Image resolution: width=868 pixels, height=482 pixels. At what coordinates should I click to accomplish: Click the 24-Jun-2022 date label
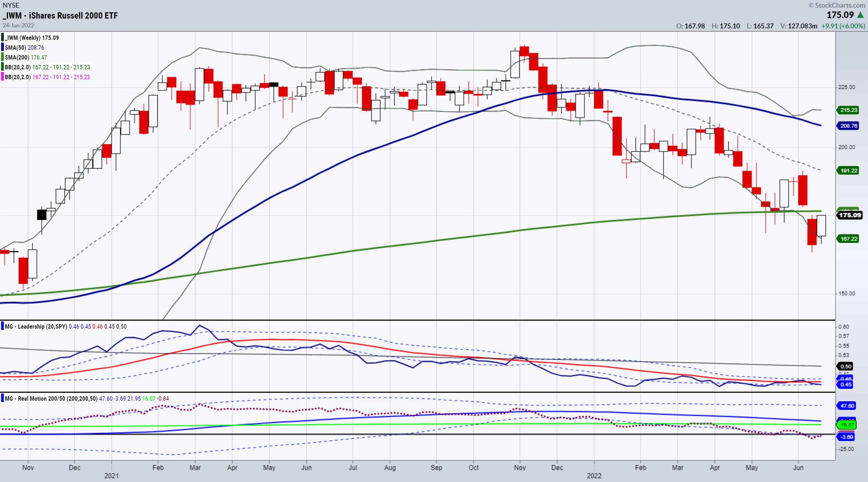coord(18,25)
